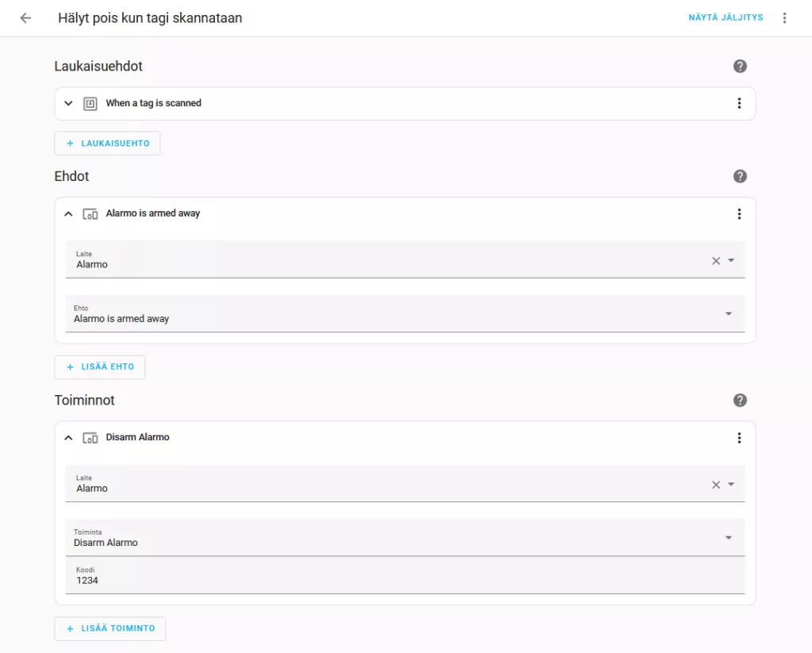Viewport: 812px width, 653px height.
Task: Click the 'Toiminnot' section heading
Action: [x=84, y=400]
